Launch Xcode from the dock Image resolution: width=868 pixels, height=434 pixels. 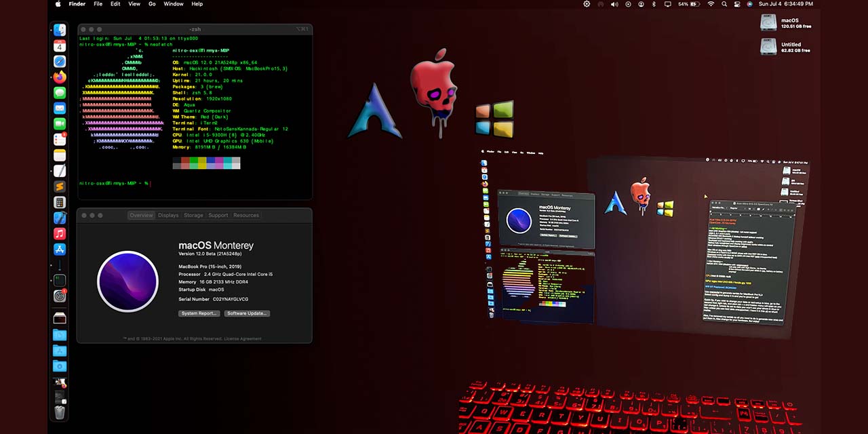[60, 218]
